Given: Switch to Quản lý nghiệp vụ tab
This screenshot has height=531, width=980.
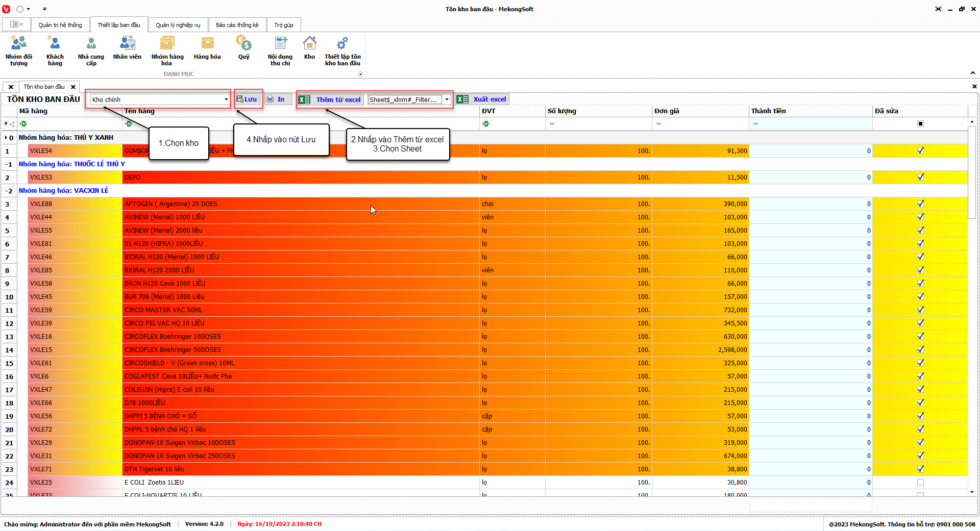Looking at the screenshot, I should [178, 25].
